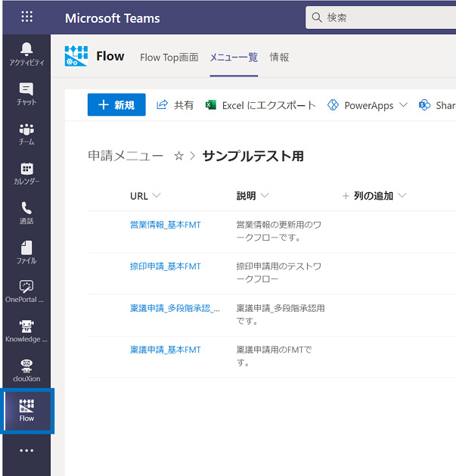Launch the clouXion app icon

(26, 370)
